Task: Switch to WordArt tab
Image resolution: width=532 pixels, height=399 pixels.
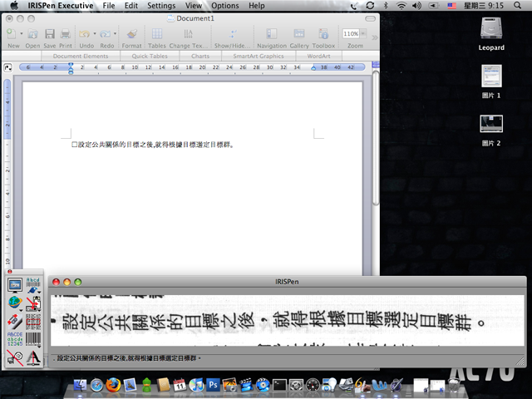Action: 318,56
